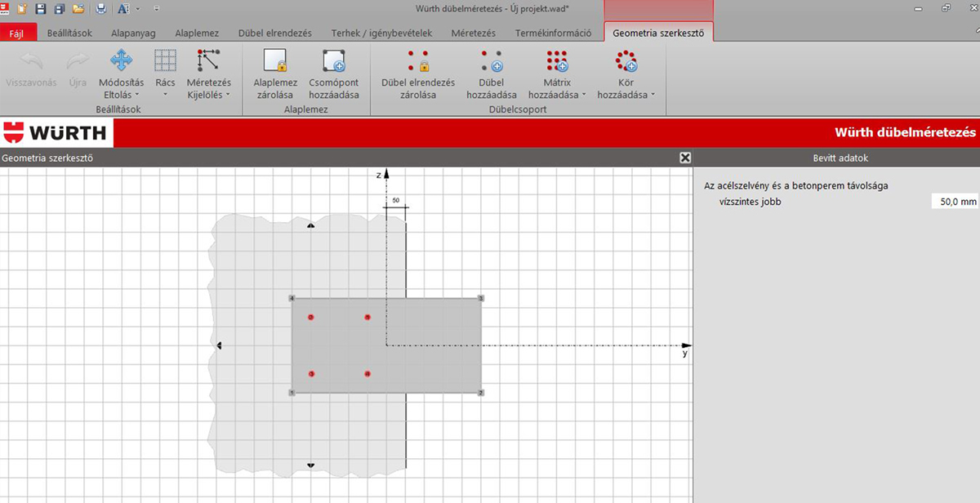Image resolution: width=980 pixels, height=503 pixels.
Task: Select the lower-left red anchor on the plate
Action: (311, 374)
